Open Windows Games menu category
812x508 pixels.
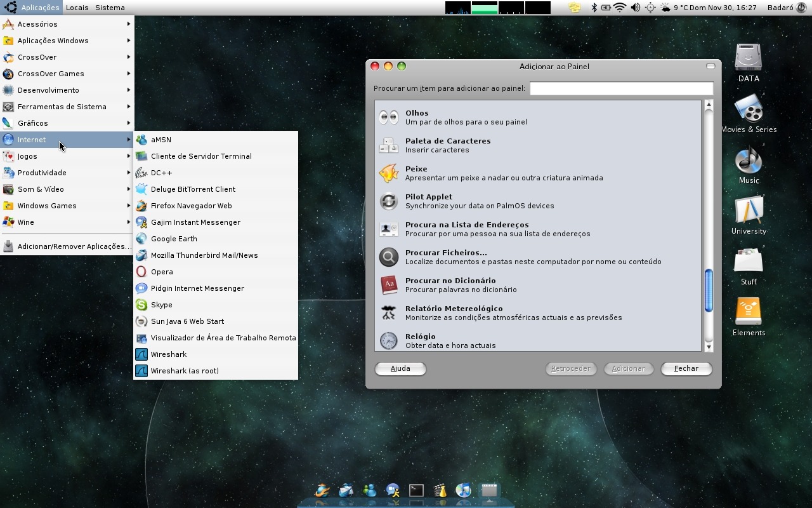tap(67, 206)
